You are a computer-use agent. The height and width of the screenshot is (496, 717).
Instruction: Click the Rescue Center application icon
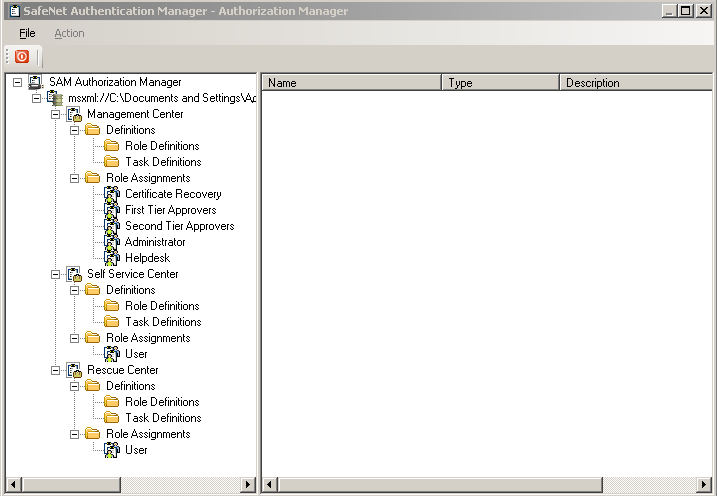(74, 370)
